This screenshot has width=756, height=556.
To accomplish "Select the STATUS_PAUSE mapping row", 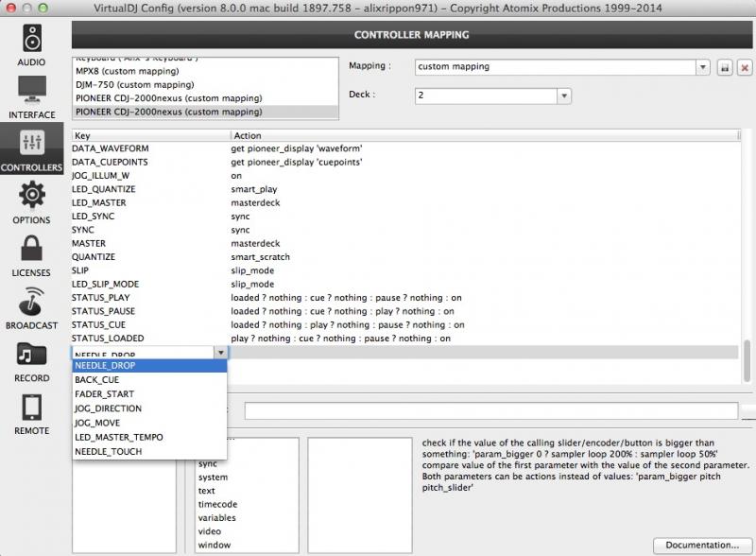I will (405, 311).
